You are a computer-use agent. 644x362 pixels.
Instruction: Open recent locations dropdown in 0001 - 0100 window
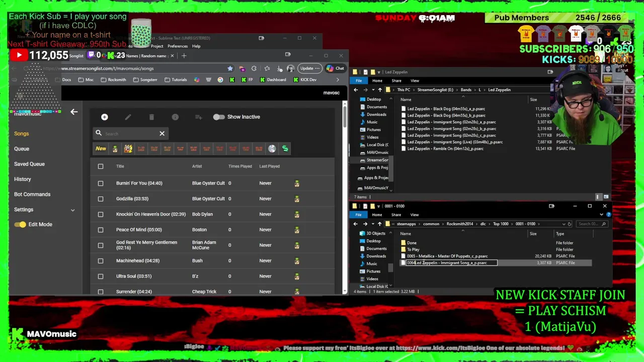click(373, 224)
